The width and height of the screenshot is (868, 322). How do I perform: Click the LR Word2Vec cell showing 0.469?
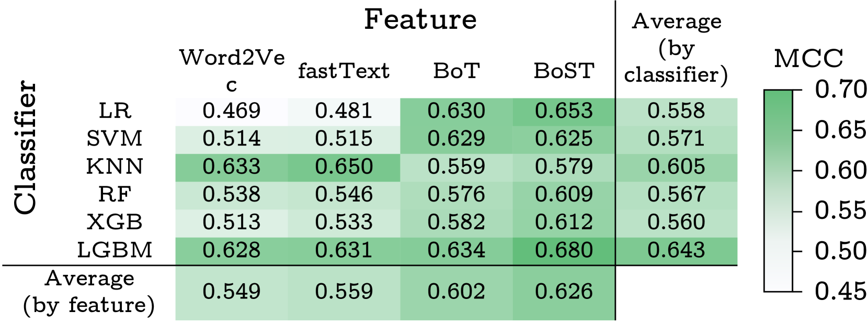tap(231, 111)
